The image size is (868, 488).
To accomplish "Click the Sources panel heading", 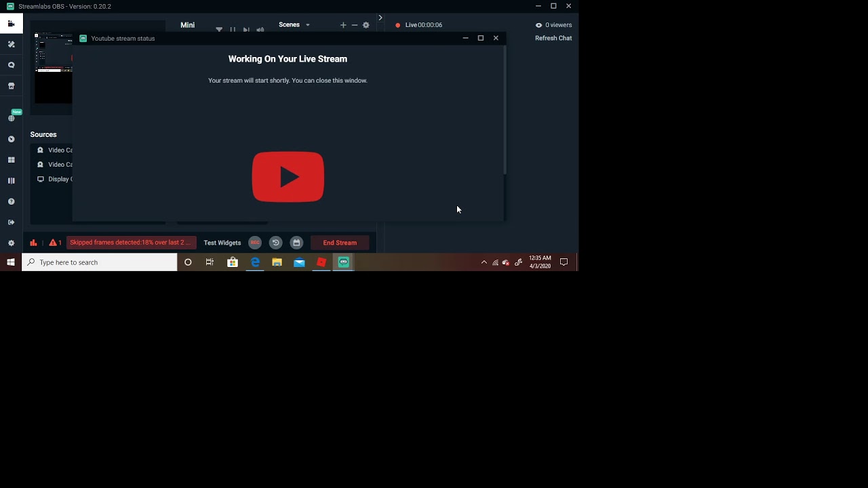I will click(43, 134).
